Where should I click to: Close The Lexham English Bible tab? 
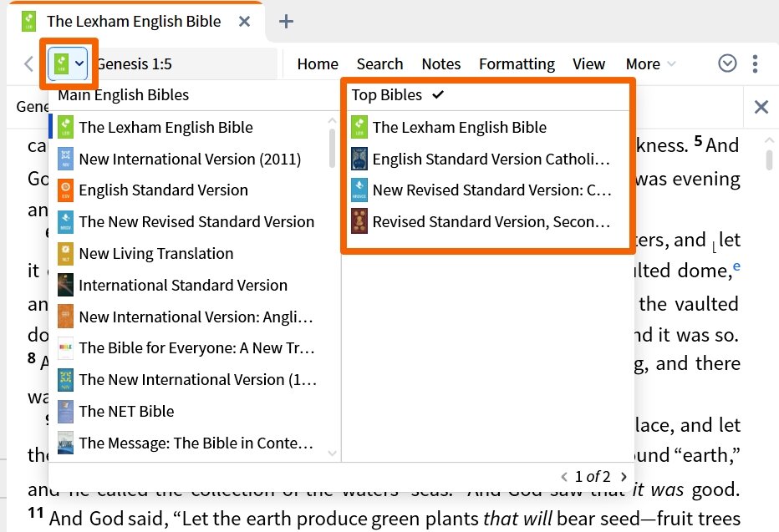[x=244, y=22]
